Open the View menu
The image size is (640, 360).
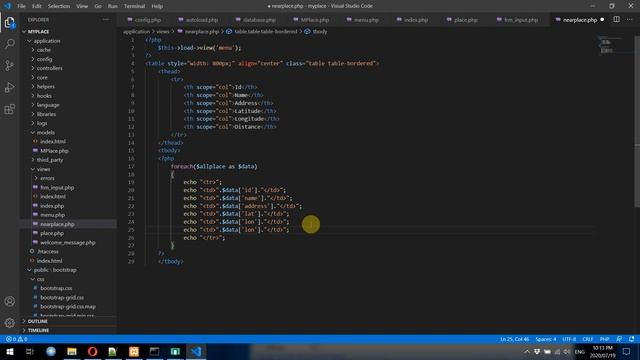pyautogui.click(x=82, y=6)
